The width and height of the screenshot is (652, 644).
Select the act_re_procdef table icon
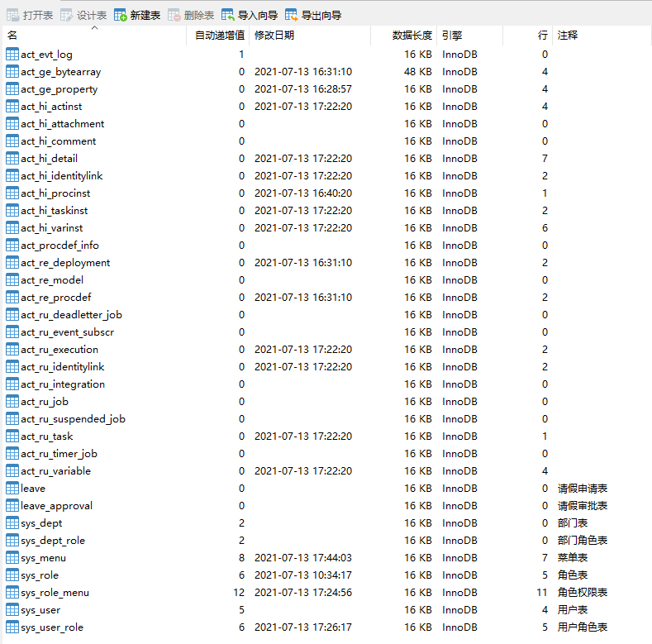(x=12, y=297)
